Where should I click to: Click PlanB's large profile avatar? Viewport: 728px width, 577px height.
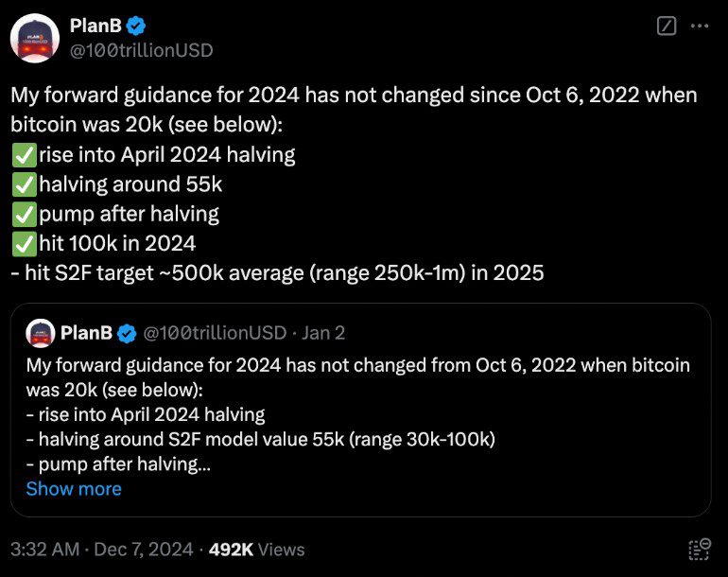click(34, 39)
